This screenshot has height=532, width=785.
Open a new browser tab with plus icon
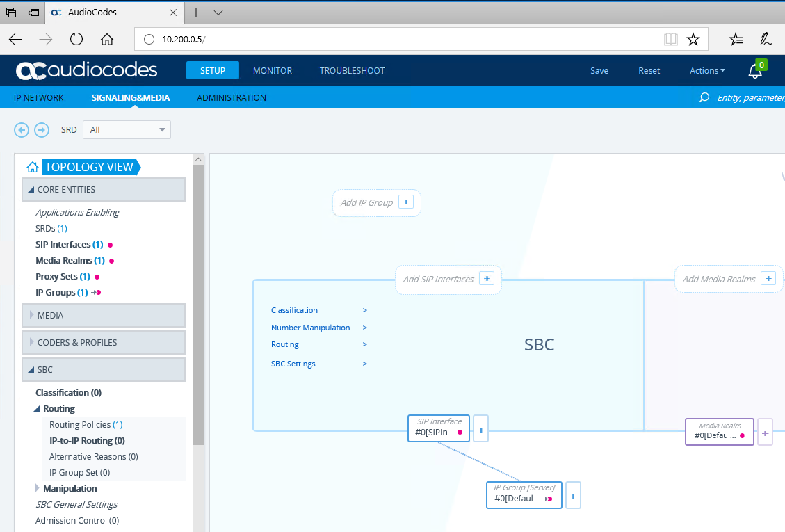click(x=196, y=13)
